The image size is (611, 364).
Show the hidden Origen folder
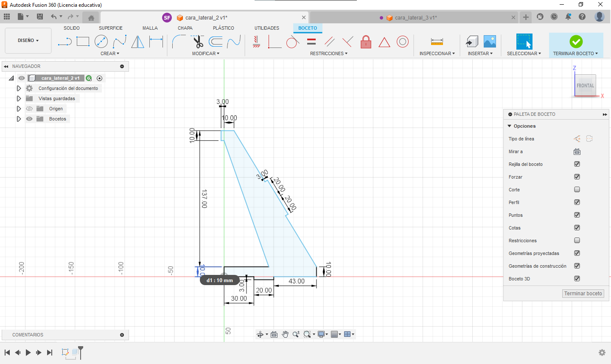29,109
